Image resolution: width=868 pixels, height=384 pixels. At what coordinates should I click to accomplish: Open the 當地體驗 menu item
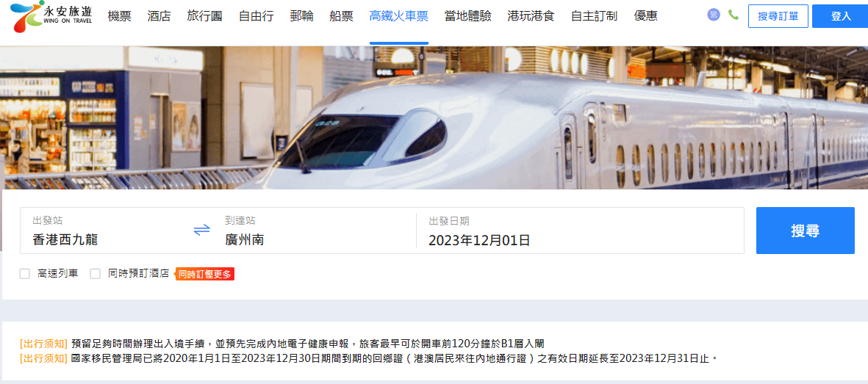467,16
